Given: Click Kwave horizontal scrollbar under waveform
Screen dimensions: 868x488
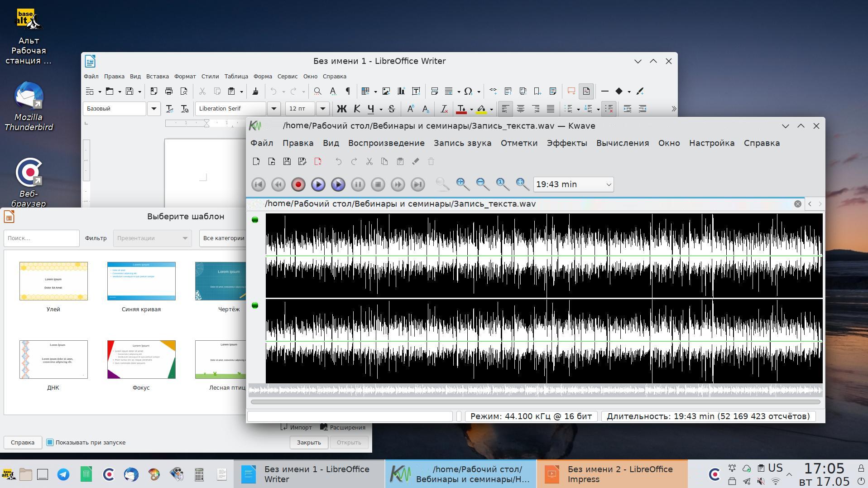Looking at the screenshot, I should [535, 402].
